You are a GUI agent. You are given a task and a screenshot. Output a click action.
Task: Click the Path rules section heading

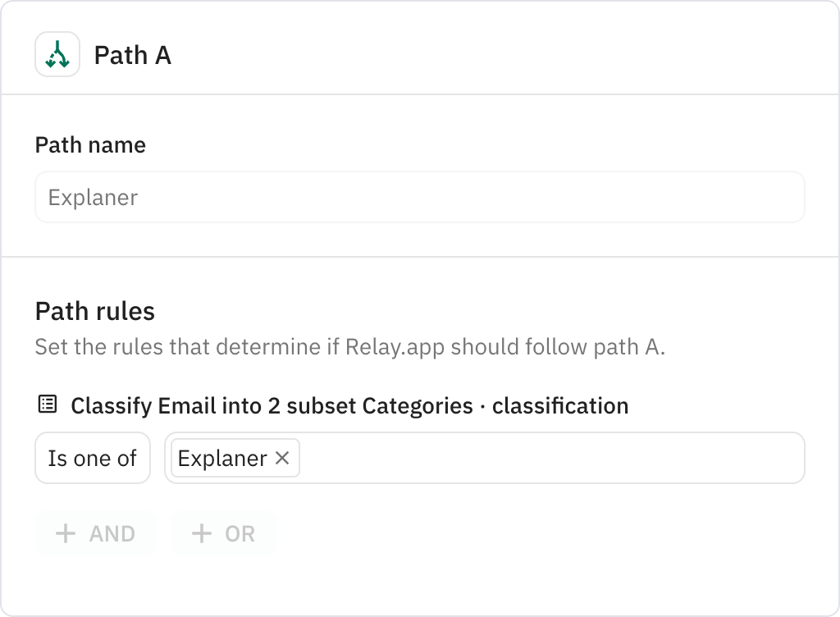point(95,311)
